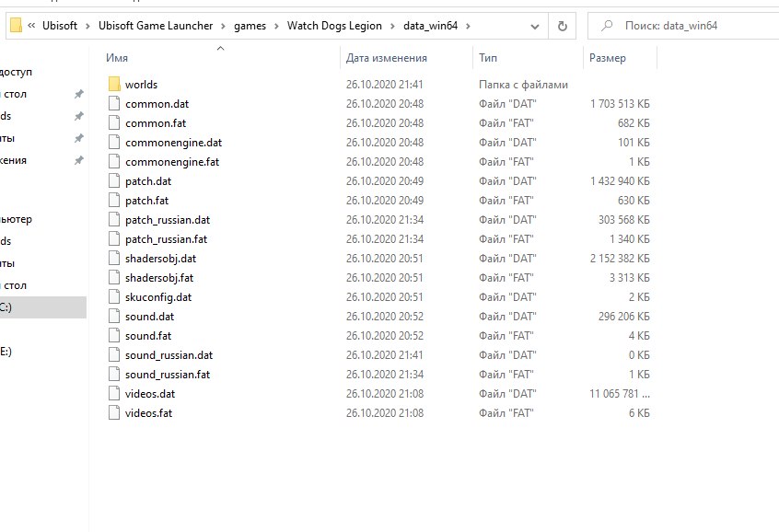
Task: Sort by Дата изменения column header
Action: tap(387, 58)
